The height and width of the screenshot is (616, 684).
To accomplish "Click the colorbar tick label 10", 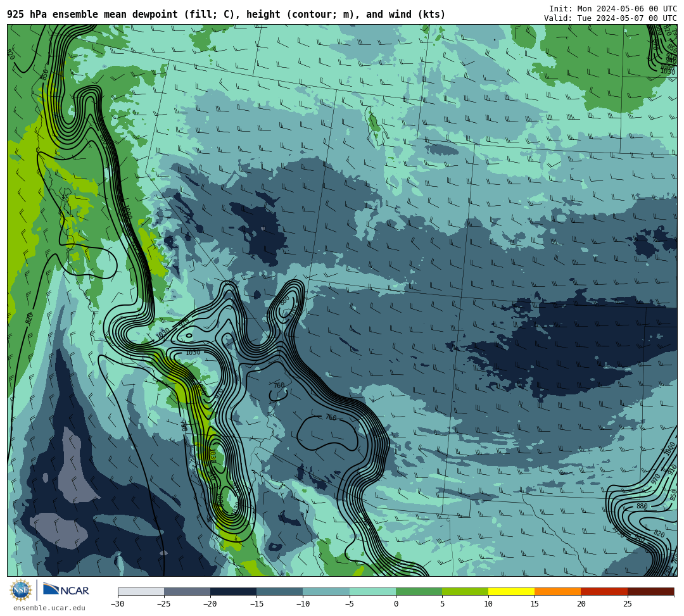I will coord(488,604).
